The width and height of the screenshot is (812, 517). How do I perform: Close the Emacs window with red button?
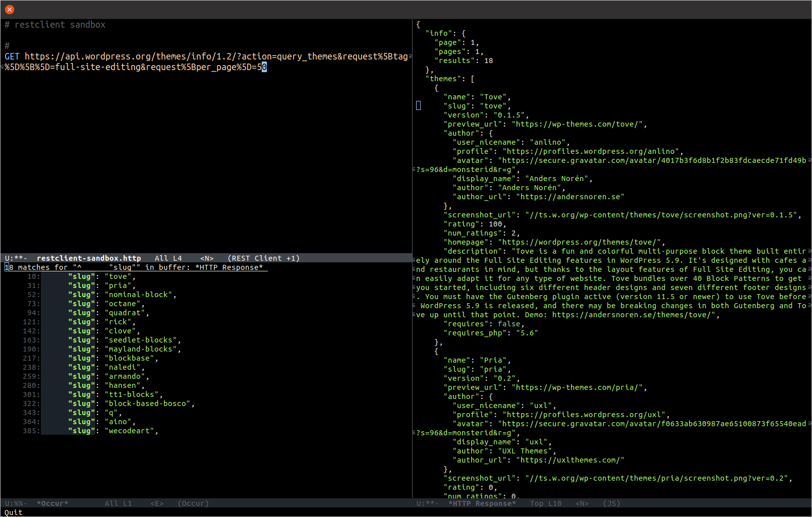click(10, 9)
